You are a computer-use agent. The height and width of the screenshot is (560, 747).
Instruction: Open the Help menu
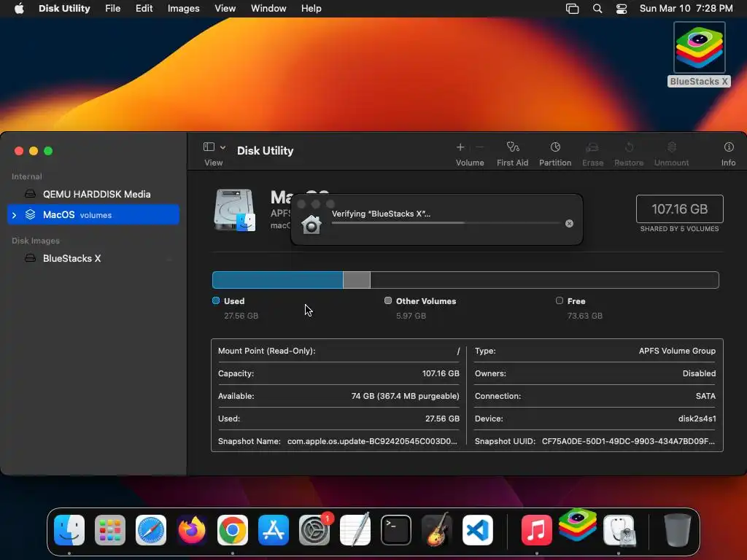(311, 9)
